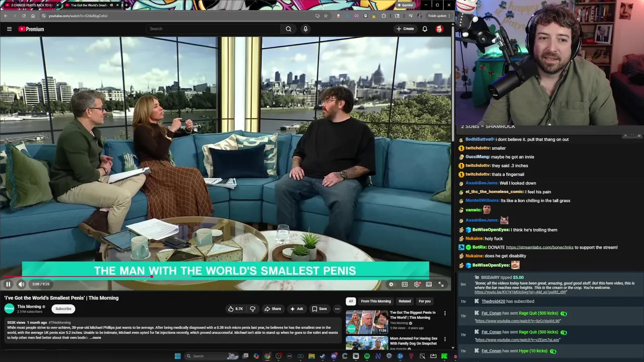Click the YouTube search magnifier button

pyautogui.click(x=288, y=29)
